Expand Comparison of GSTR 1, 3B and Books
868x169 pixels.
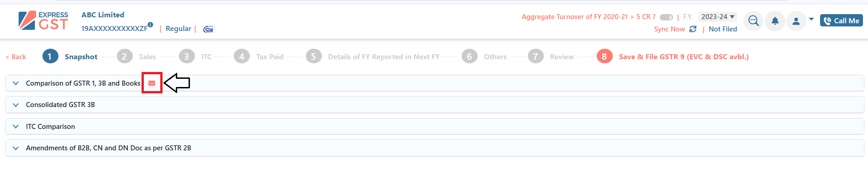point(434,83)
